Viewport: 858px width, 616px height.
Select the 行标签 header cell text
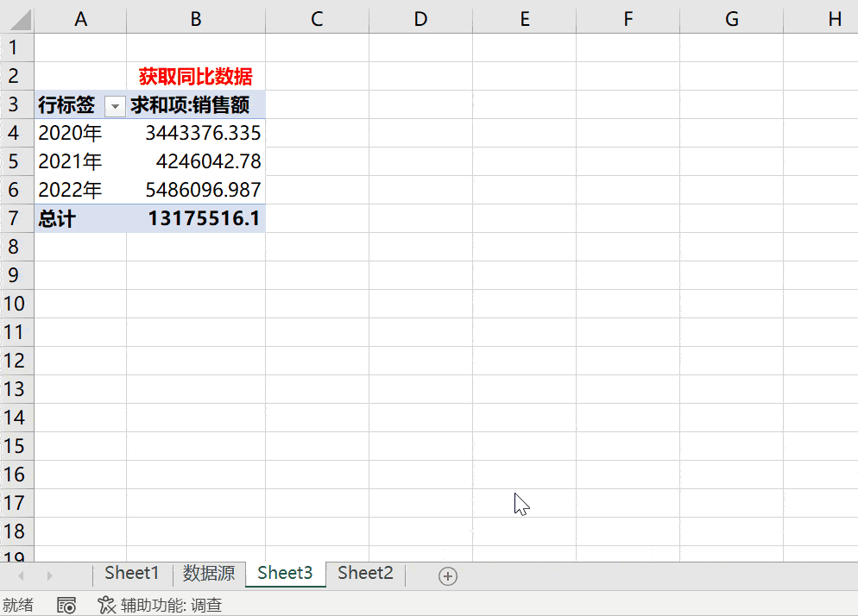[66, 104]
